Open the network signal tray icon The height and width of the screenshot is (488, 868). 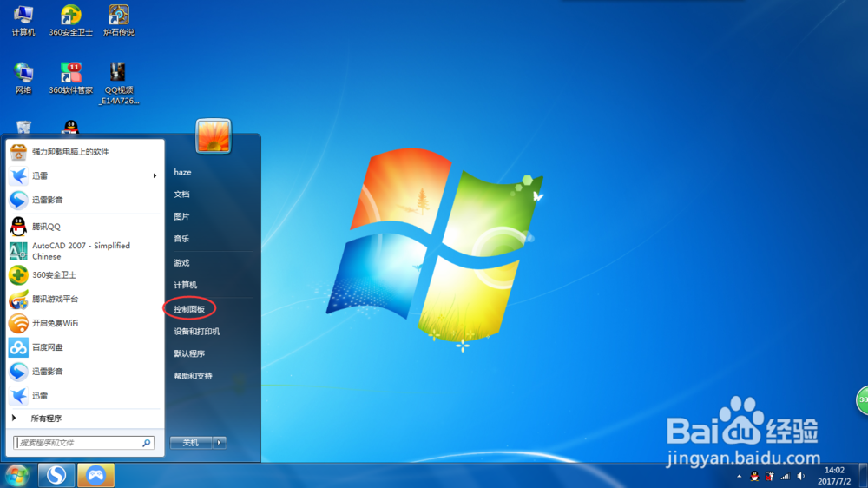(785, 477)
